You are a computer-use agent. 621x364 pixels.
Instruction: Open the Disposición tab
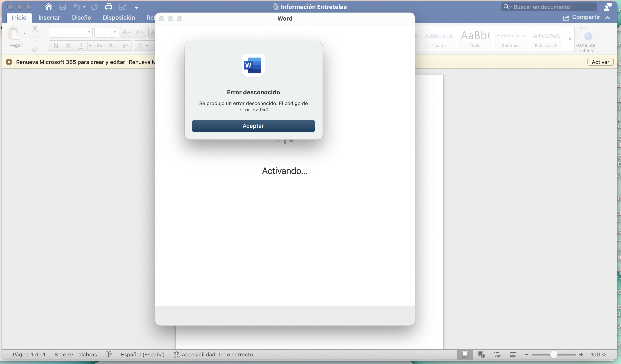[119, 17]
